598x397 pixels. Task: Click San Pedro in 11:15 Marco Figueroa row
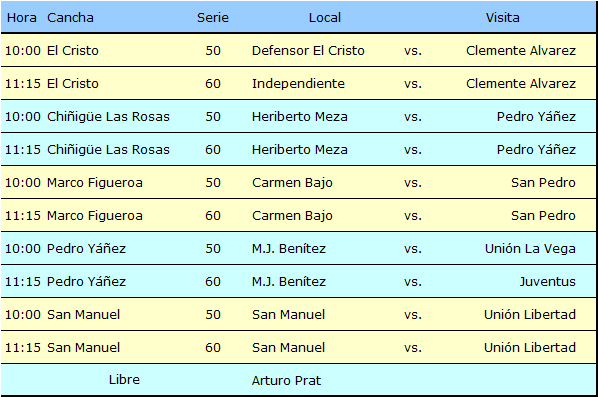pyautogui.click(x=543, y=215)
